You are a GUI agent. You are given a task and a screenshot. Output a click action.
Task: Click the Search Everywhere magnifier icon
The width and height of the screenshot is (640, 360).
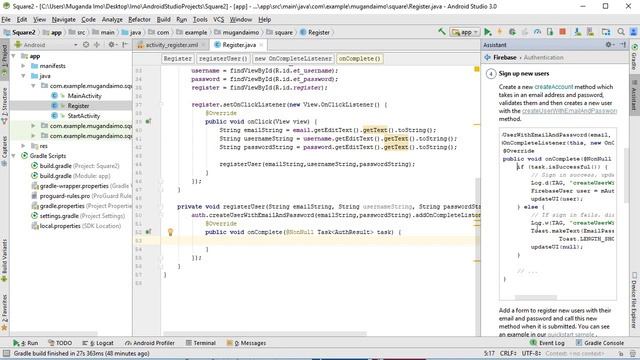(621, 32)
